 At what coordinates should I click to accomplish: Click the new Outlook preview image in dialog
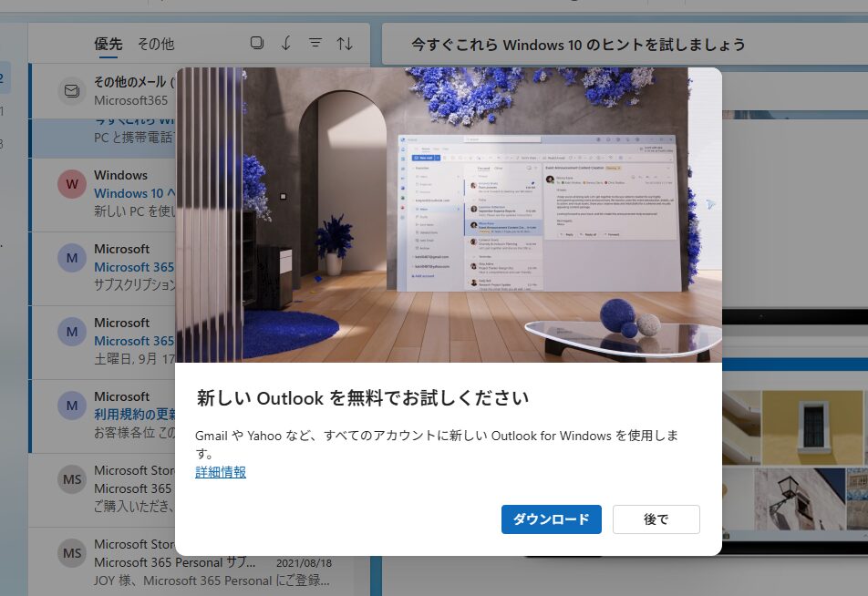449,215
